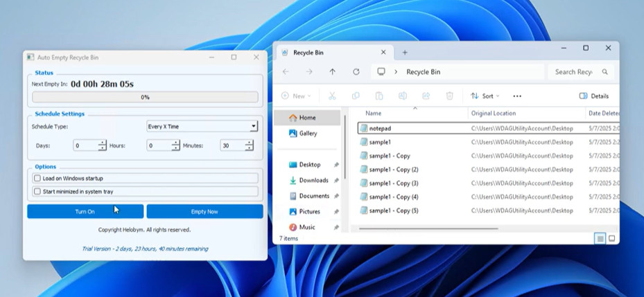This screenshot has height=297, width=644.
Task: Decrease the Hours spinner value
Action: [175, 148]
